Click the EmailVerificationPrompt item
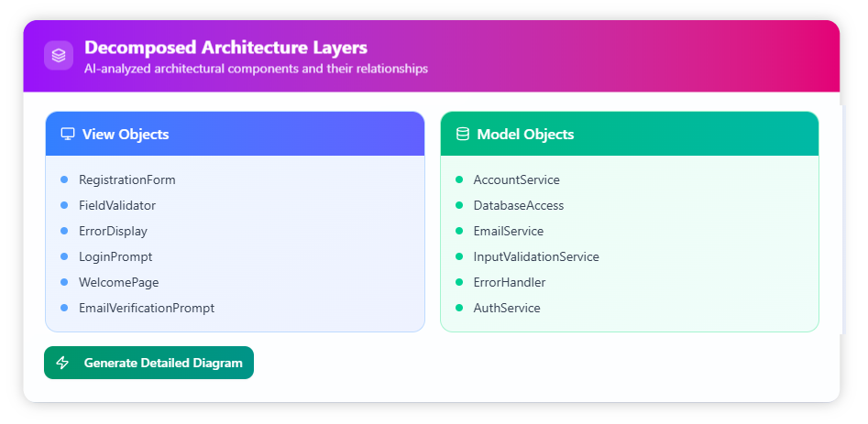This screenshot has height=424, width=868. 146,308
